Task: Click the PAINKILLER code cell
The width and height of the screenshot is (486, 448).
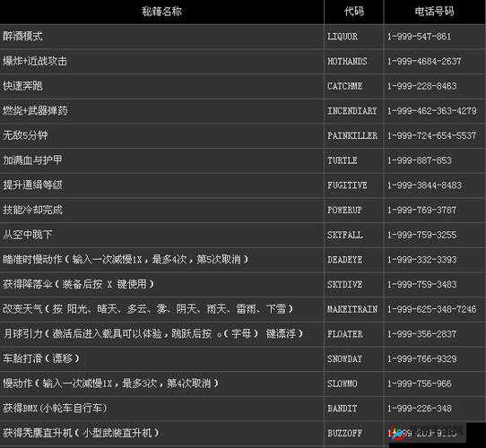Action: [352, 135]
